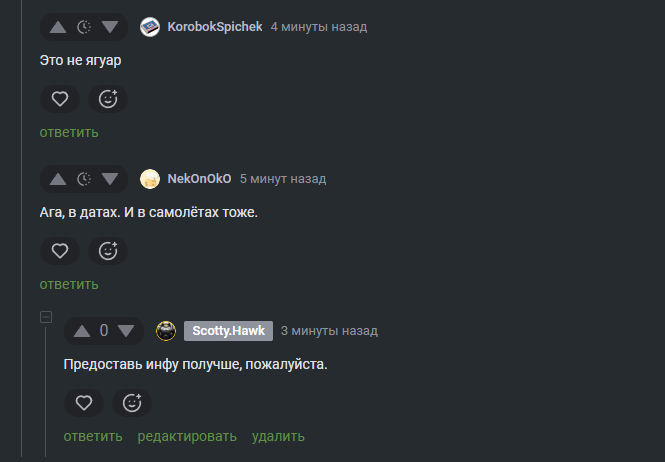Upvote KorobokSpichek's comment
The height and width of the screenshot is (462, 665).
(59, 27)
